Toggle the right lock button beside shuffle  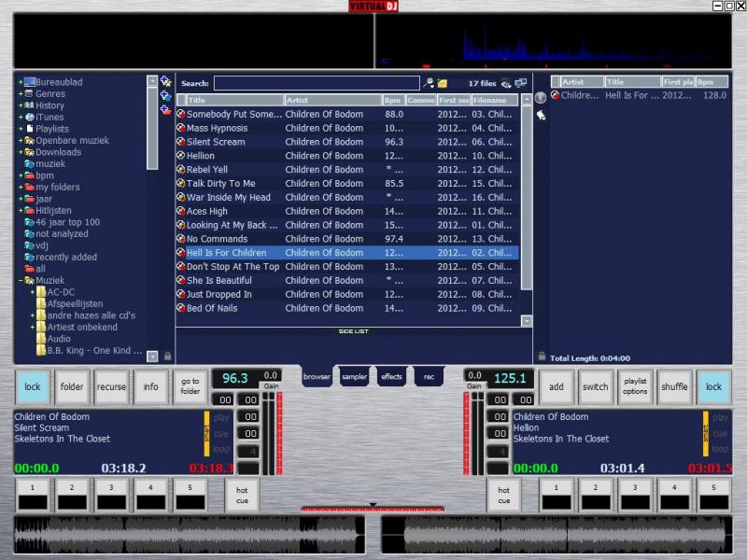[713, 386]
